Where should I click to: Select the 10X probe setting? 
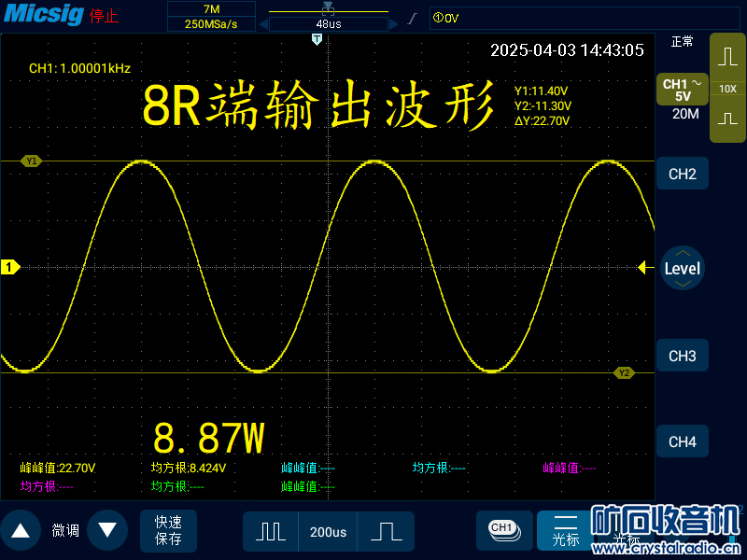pos(727,89)
